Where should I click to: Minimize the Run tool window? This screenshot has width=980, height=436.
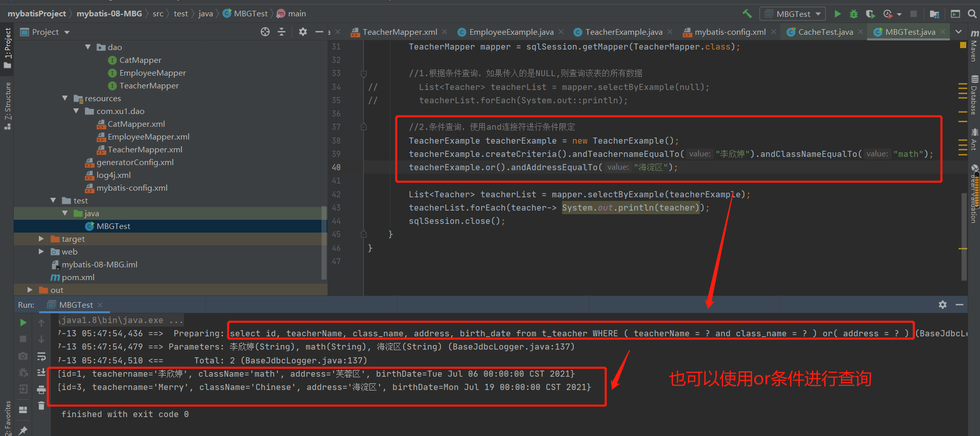click(x=960, y=305)
